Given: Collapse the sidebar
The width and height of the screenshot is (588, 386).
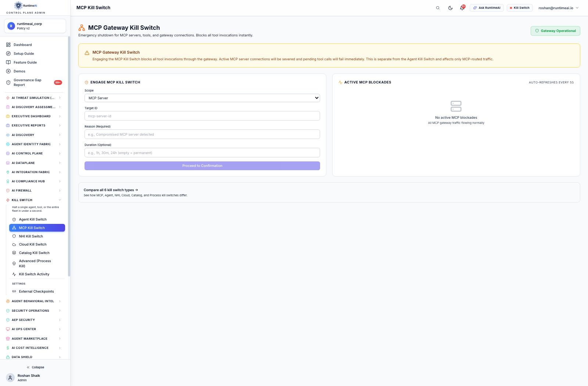Looking at the screenshot, I should point(35,367).
